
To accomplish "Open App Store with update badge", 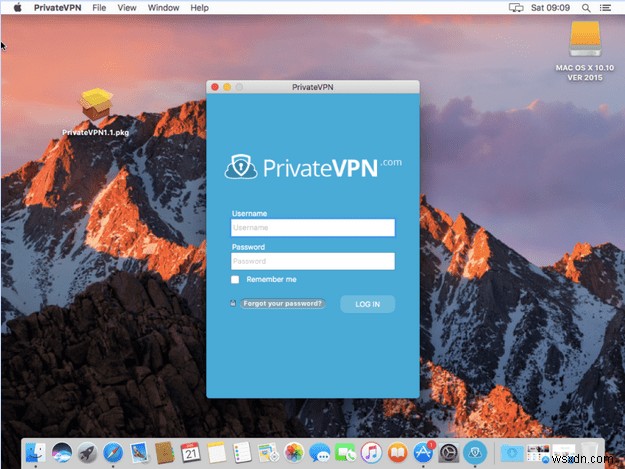I will click(x=423, y=452).
